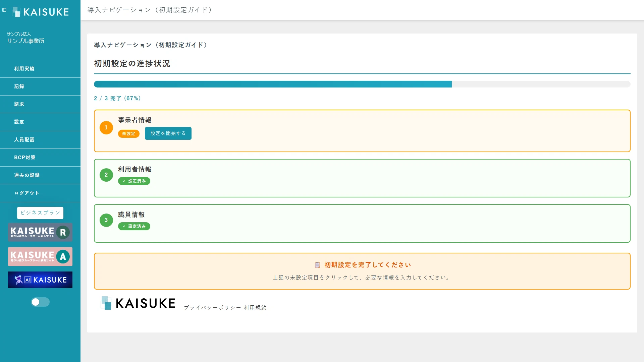
Task: Toggle the switch at the sidebar bottom
Action: pos(40,302)
